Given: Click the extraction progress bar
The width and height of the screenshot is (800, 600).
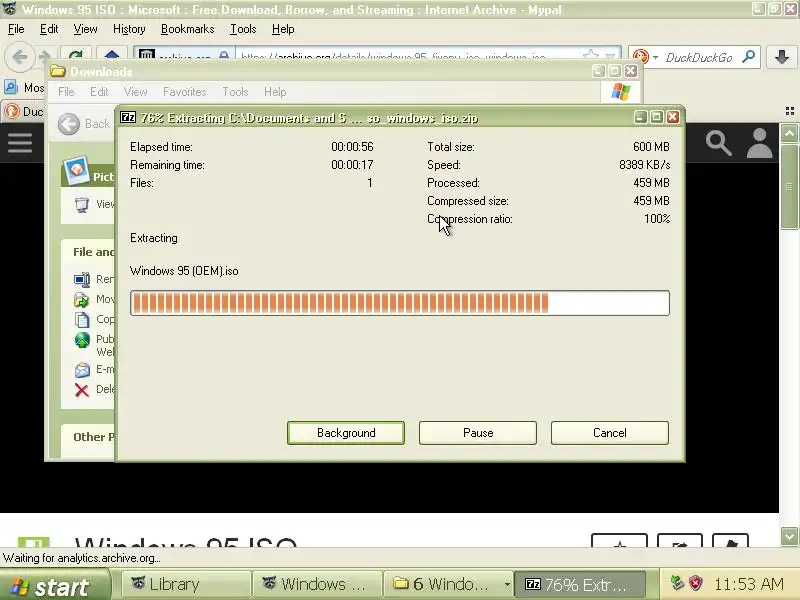Looking at the screenshot, I should pos(399,303).
